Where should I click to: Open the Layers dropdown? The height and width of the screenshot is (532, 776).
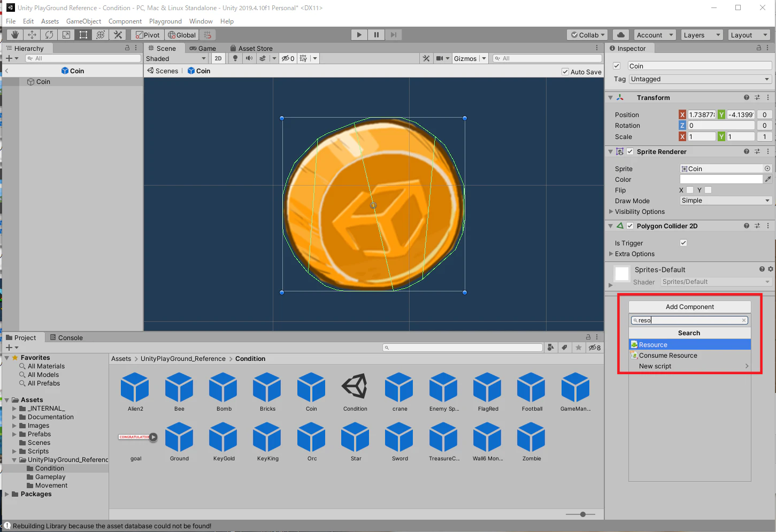pos(702,35)
